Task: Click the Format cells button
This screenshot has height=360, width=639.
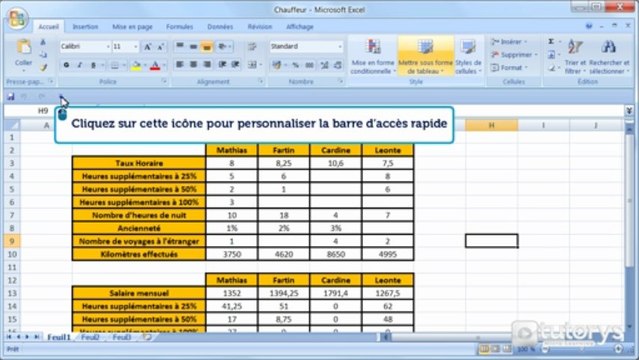Action: [509, 68]
